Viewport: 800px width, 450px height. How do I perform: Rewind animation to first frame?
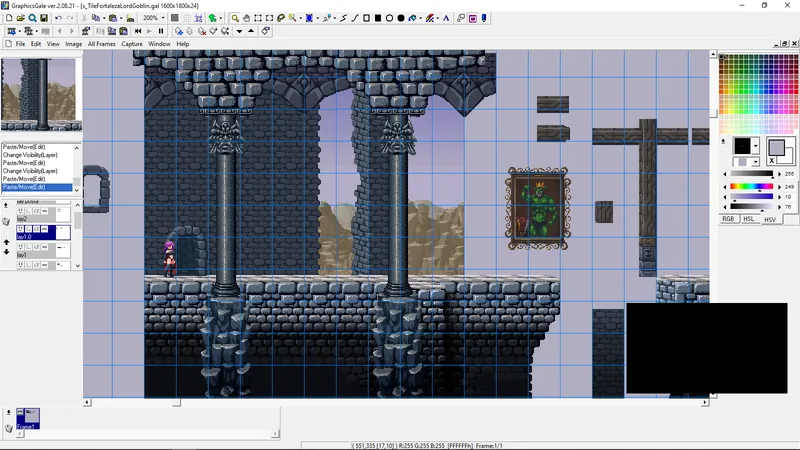coord(138,31)
